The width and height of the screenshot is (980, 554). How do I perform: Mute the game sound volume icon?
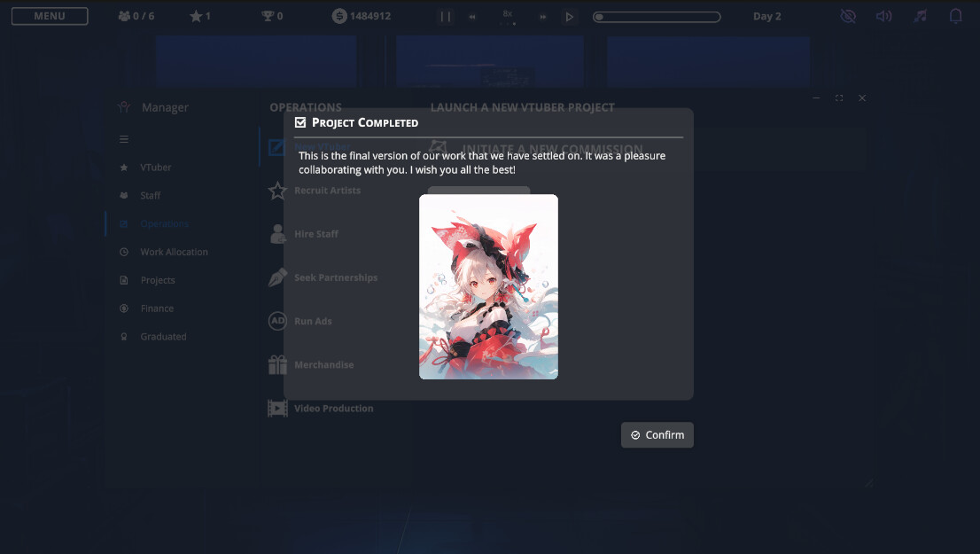(883, 15)
